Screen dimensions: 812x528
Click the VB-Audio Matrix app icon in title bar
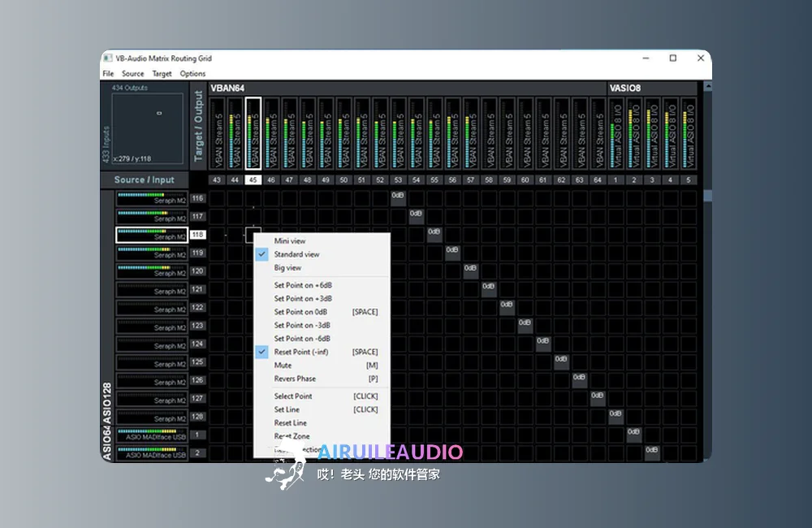pyautogui.click(x=108, y=58)
